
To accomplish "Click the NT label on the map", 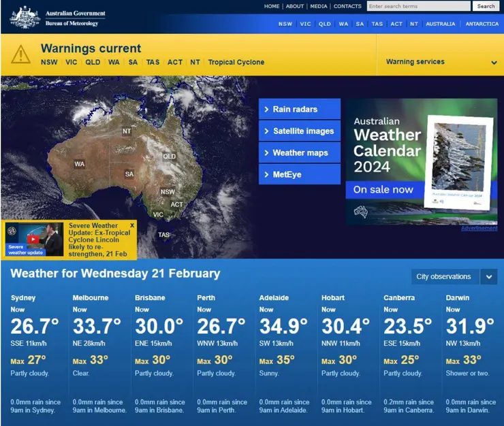I will click(x=127, y=131).
